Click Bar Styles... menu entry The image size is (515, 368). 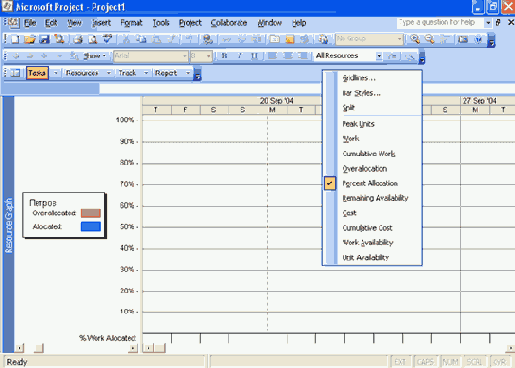pos(361,93)
